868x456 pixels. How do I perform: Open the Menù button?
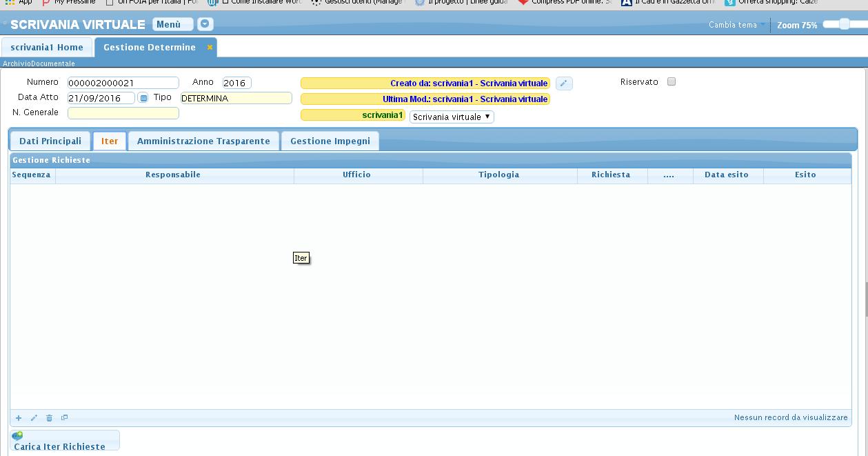click(x=172, y=25)
